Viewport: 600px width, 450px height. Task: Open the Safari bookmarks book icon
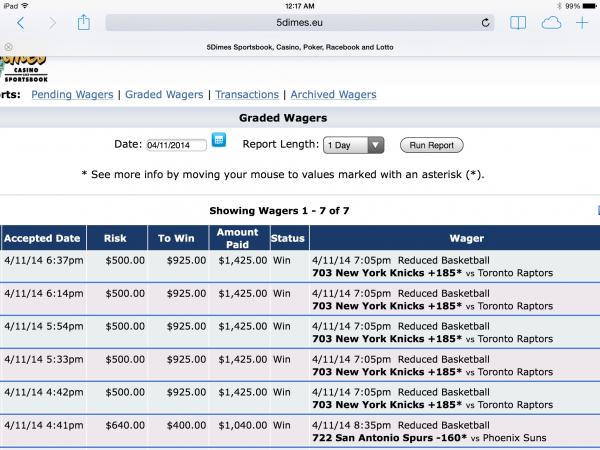518,22
